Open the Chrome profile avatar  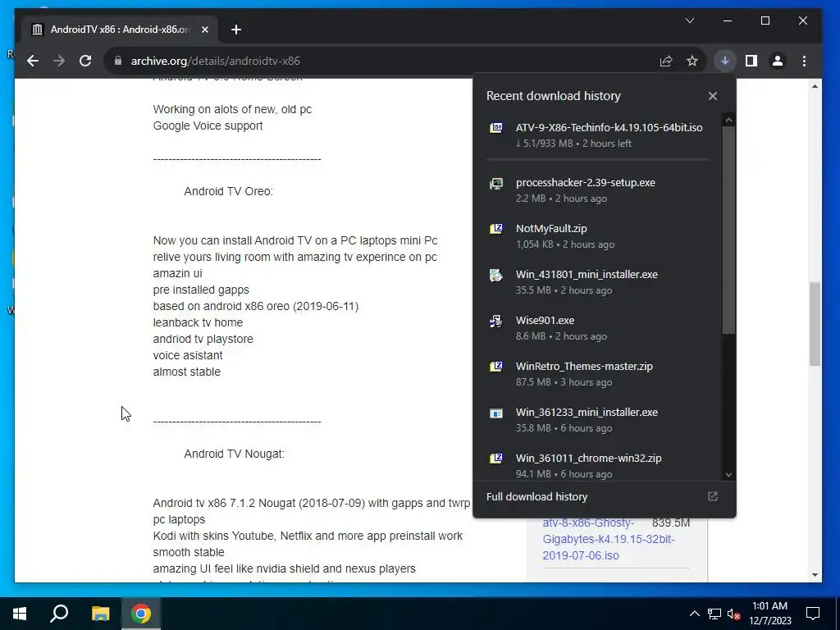(778, 61)
